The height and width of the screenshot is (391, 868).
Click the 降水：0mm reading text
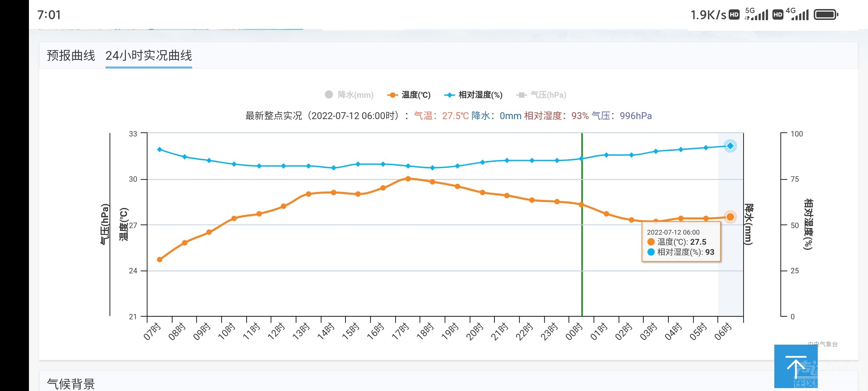coord(496,116)
